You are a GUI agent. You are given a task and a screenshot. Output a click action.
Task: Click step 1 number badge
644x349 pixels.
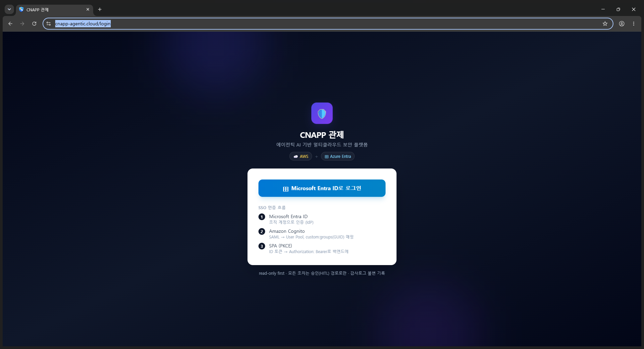click(x=262, y=217)
